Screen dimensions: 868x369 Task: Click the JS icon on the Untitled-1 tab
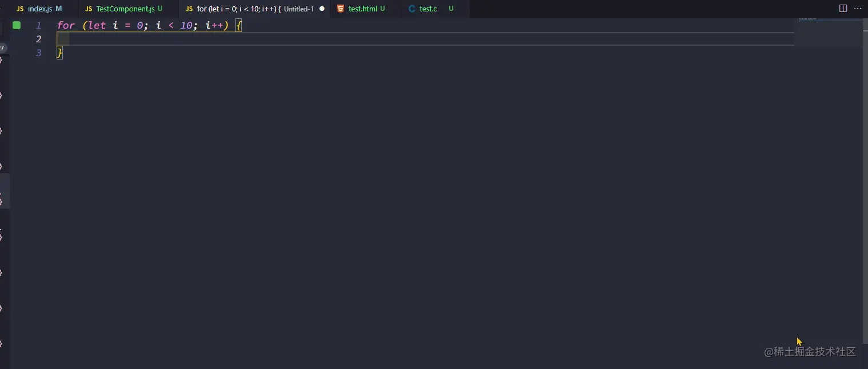click(188, 9)
